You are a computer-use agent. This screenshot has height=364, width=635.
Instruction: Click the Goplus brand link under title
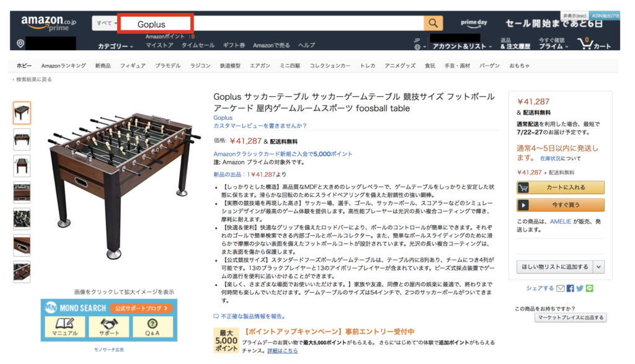coord(223,117)
